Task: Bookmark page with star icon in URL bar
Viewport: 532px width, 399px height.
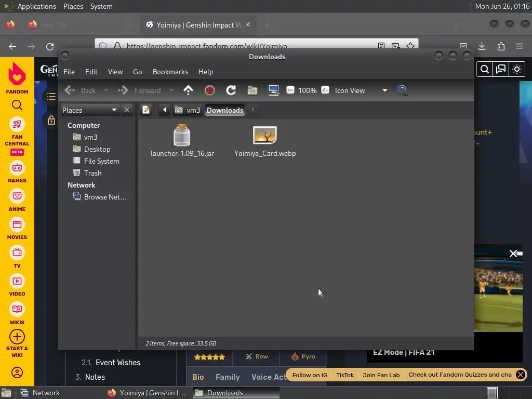Action: [x=410, y=46]
